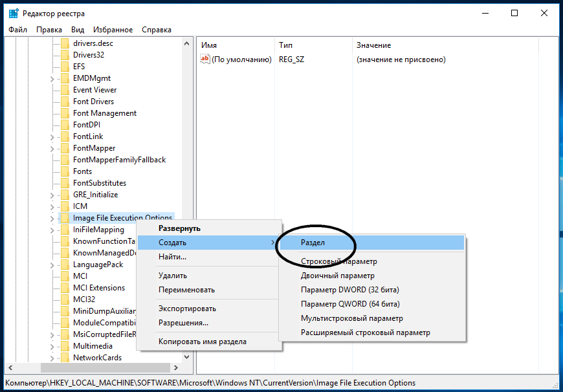This screenshot has height=392, width=563.
Task: Open the Справка menu
Action: point(157,30)
